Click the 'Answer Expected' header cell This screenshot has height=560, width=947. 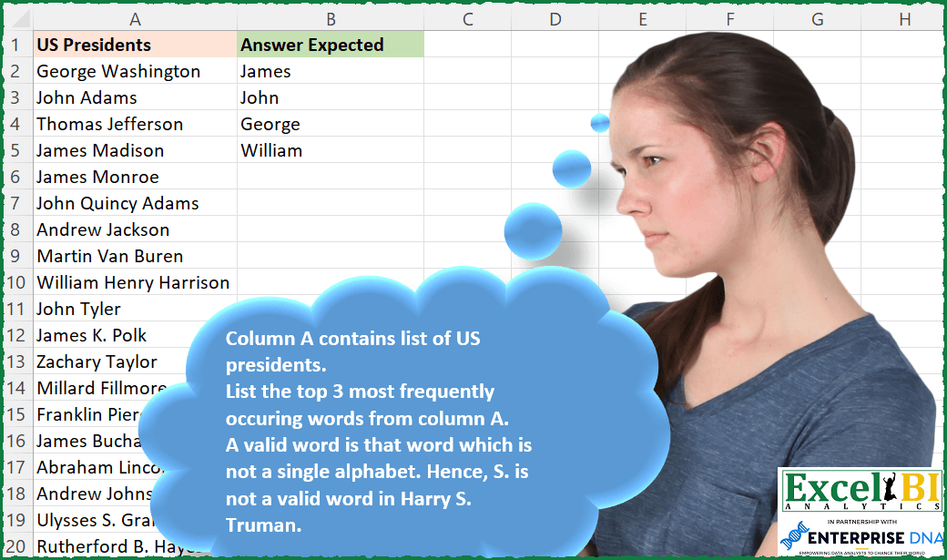(330, 45)
